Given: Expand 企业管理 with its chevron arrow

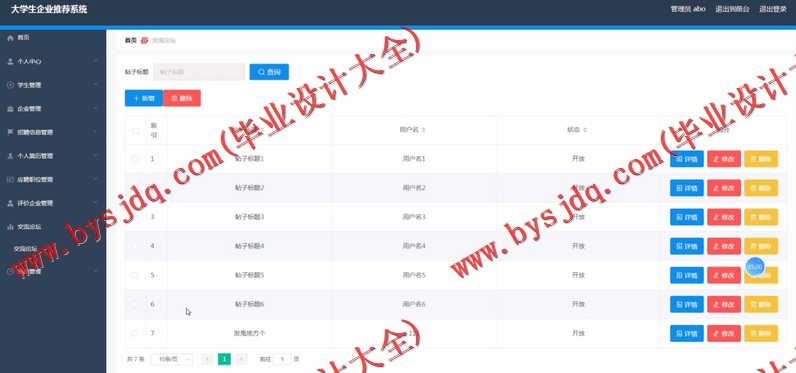Looking at the screenshot, I should [x=95, y=109].
